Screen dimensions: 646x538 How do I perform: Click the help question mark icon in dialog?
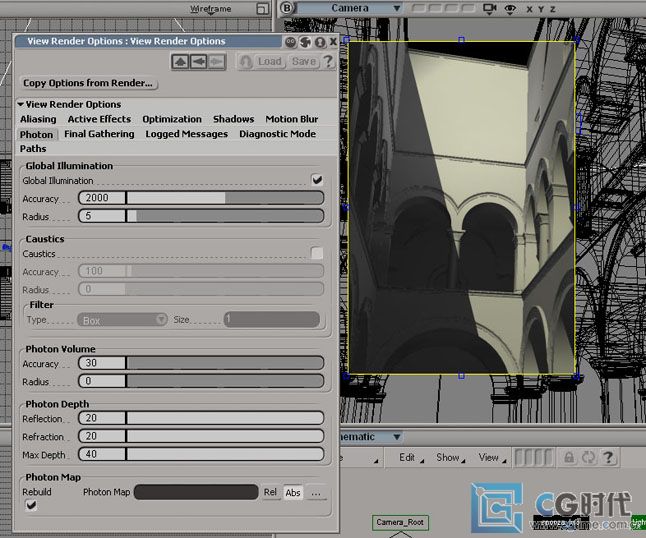pos(326,61)
